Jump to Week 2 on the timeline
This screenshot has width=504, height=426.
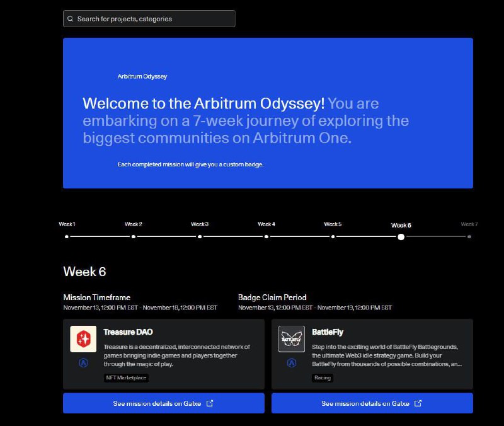tap(134, 236)
